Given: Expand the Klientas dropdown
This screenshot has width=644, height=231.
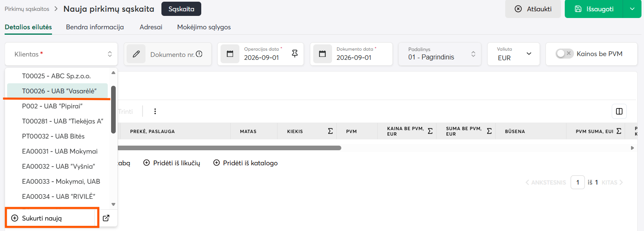Looking at the screenshot, I should point(62,54).
